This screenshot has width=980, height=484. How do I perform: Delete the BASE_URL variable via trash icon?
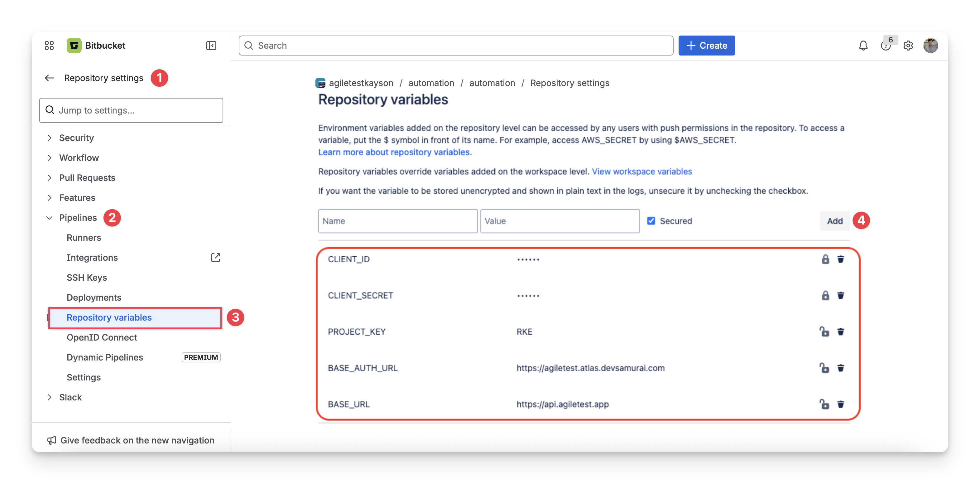pyautogui.click(x=840, y=404)
